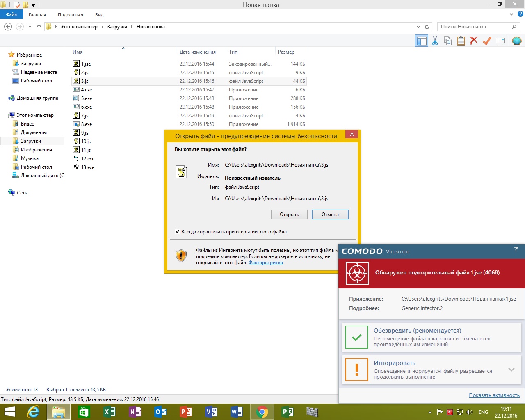This screenshot has width=525, height=420.
Task: Expand the Игнорировать options chevron
Action: (x=511, y=370)
